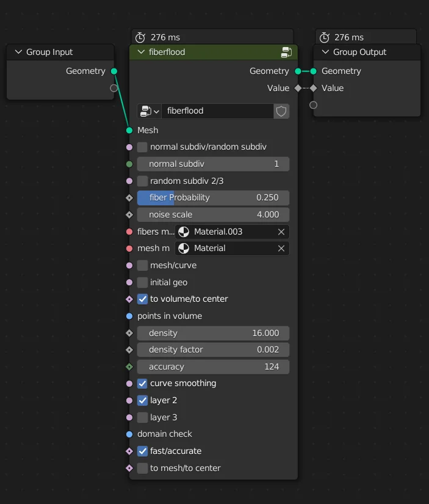The width and height of the screenshot is (429, 504).
Task: Click the timer clock icon above the fiberflood node
Action: 139,36
